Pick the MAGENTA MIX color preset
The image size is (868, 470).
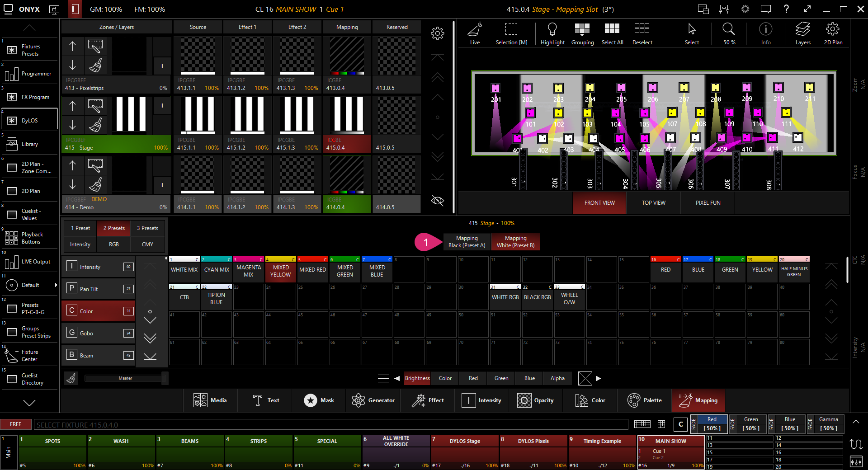point(249,270)
